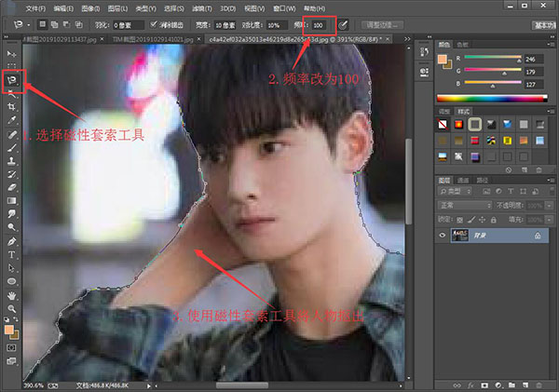Toggle lock position icon
Image resolution: width=559 pixels, height=392 pixels.
(482, 220)
